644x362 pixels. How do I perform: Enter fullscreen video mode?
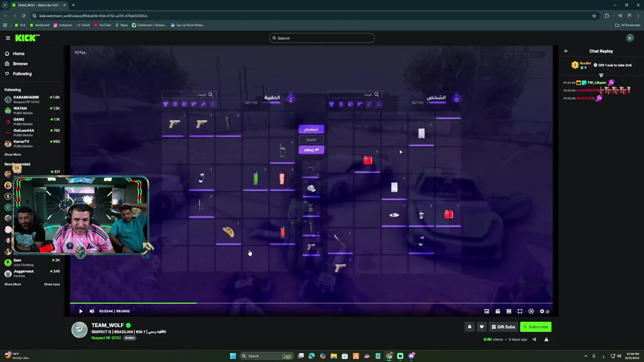pyautogui.click(x=520, y=311)
